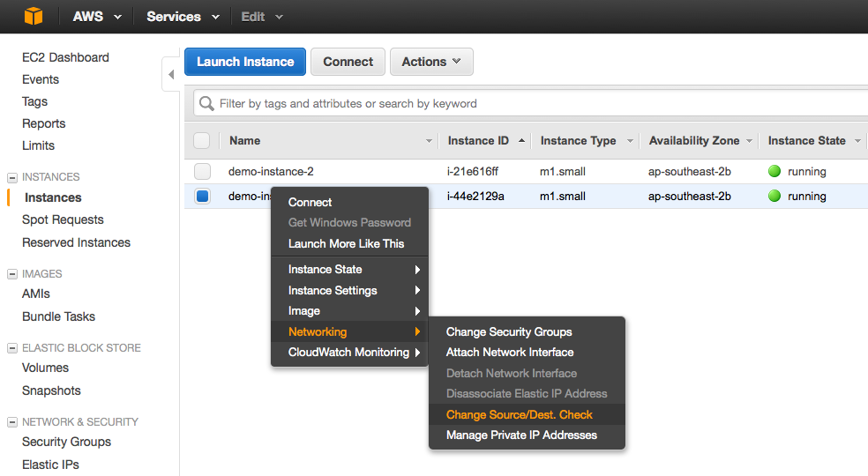The width and height of the screenshot is (868, 476).
Task: Click m1.small type of i-44e2129a
Action: click(563, 196)
